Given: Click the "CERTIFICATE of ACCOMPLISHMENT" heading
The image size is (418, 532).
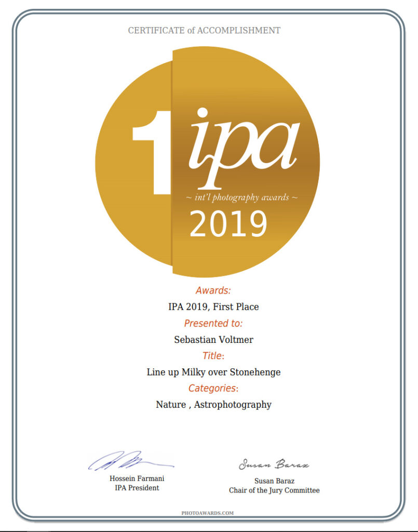Looking at the screenshot, I should [x=204, y=31].
